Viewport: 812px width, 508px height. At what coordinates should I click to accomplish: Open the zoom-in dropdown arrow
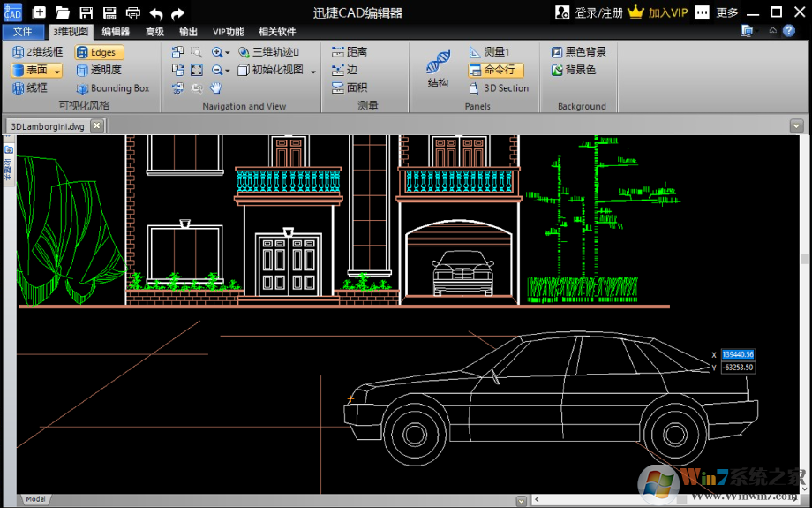(x=227, y=53)
